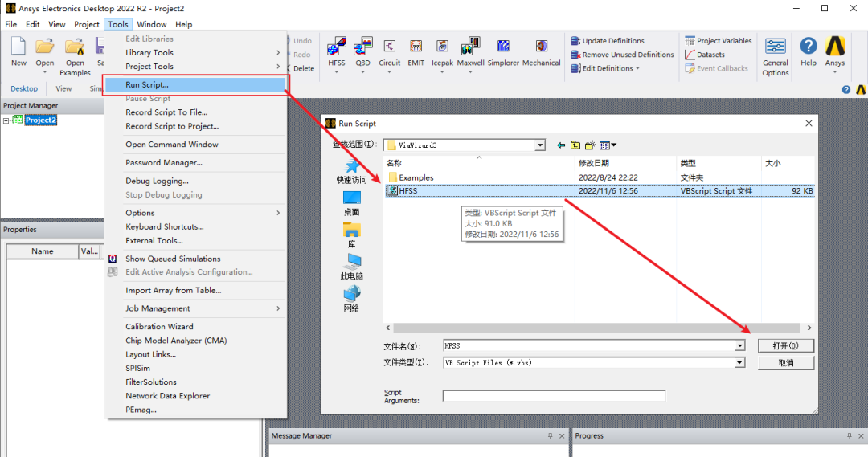Image resolution: width=868 pixels, height=457 pixels.
Task: Open the Open Examples icon
Action: coord(75,47)
